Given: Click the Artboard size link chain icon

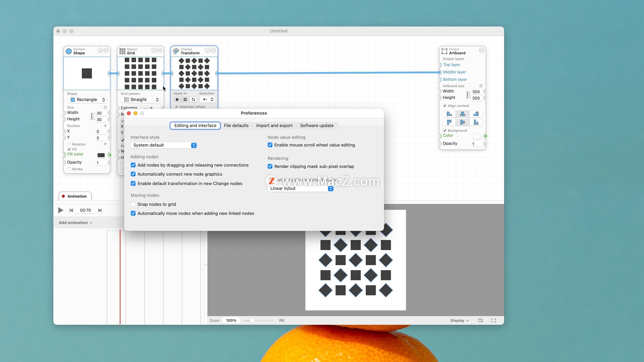Looking at the screenshot, I should (x=467, y=95).
